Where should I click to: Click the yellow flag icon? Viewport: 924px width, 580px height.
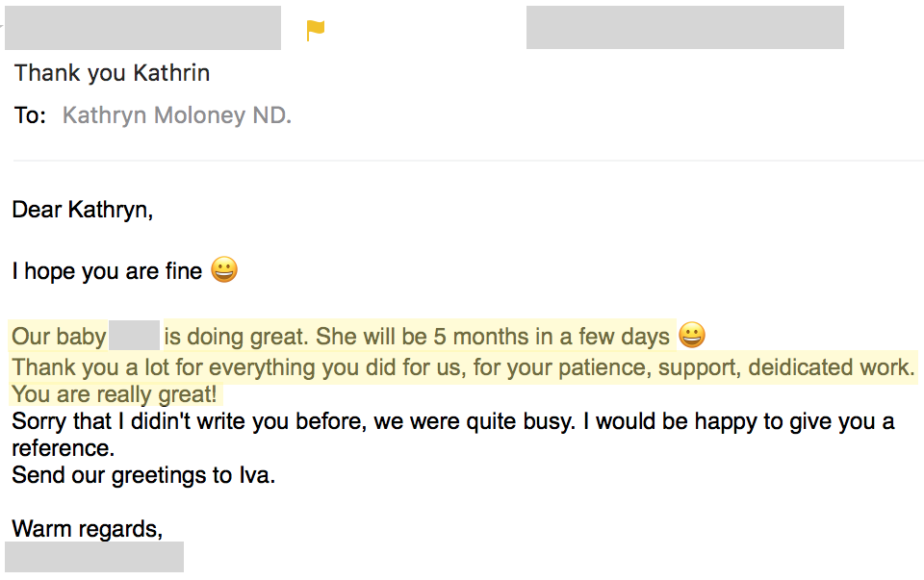(x=316, y=30)
